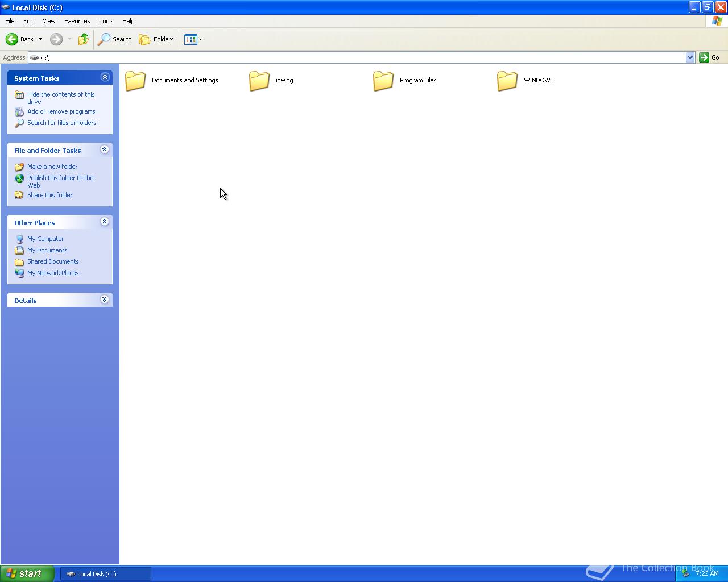
Task: Click Search for files or folders link
Action: 62,123
